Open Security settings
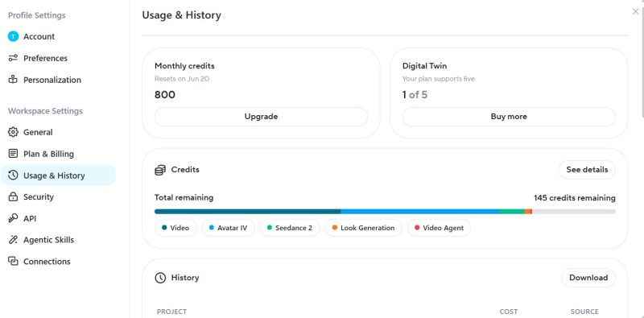The image size is (644, 318). 58,196
